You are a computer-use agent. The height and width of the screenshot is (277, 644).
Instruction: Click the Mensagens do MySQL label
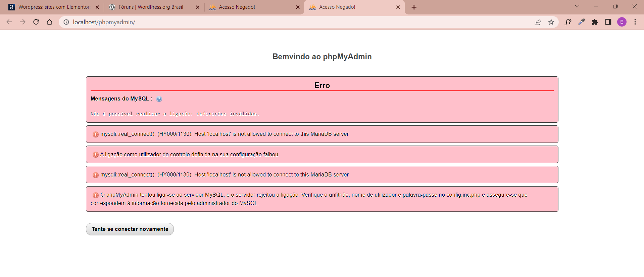pyautogui.click(x=121, y=98)
